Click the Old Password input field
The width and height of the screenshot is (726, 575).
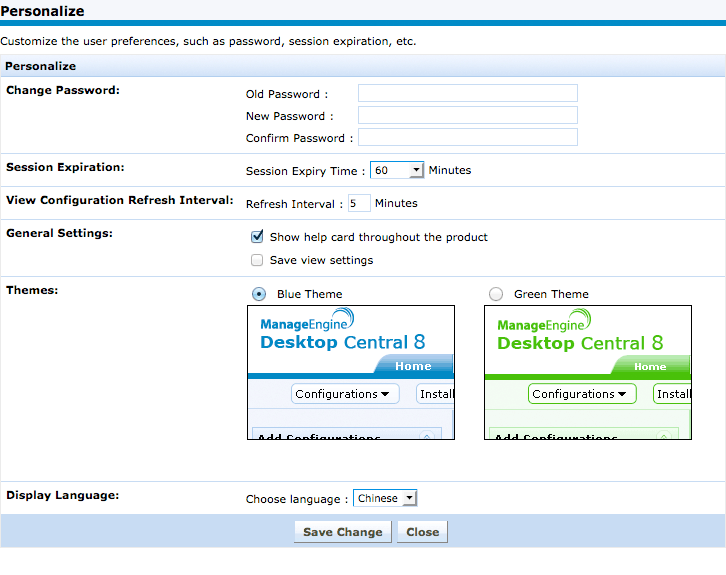tap(468, 93)
